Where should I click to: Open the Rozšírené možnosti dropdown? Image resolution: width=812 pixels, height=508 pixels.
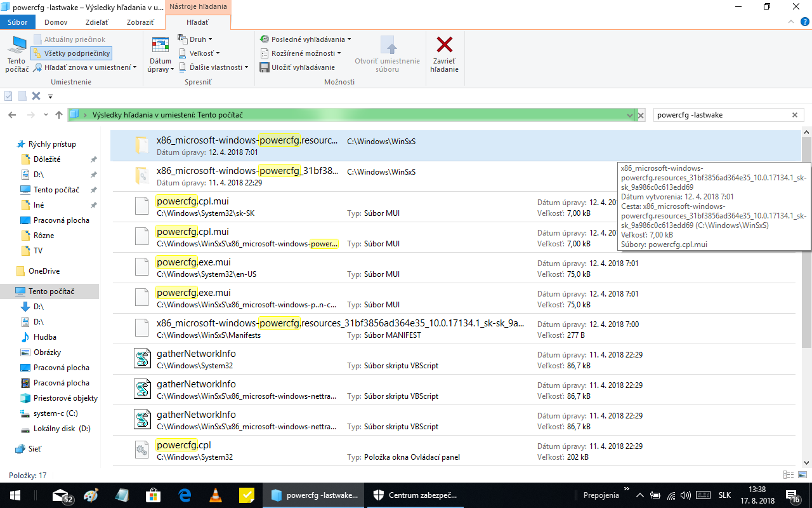(301, 53)
